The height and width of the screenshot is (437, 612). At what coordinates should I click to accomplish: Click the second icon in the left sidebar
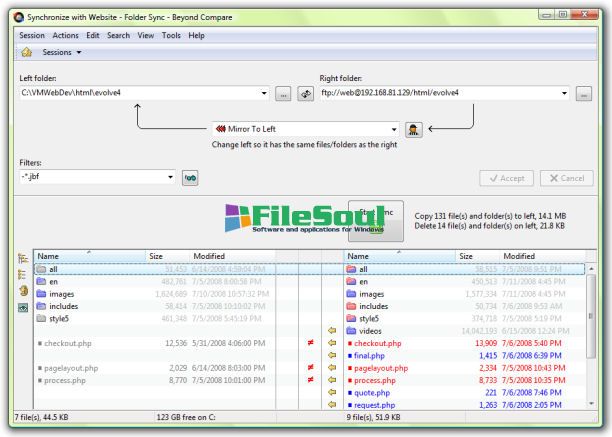tap(23, 274)
